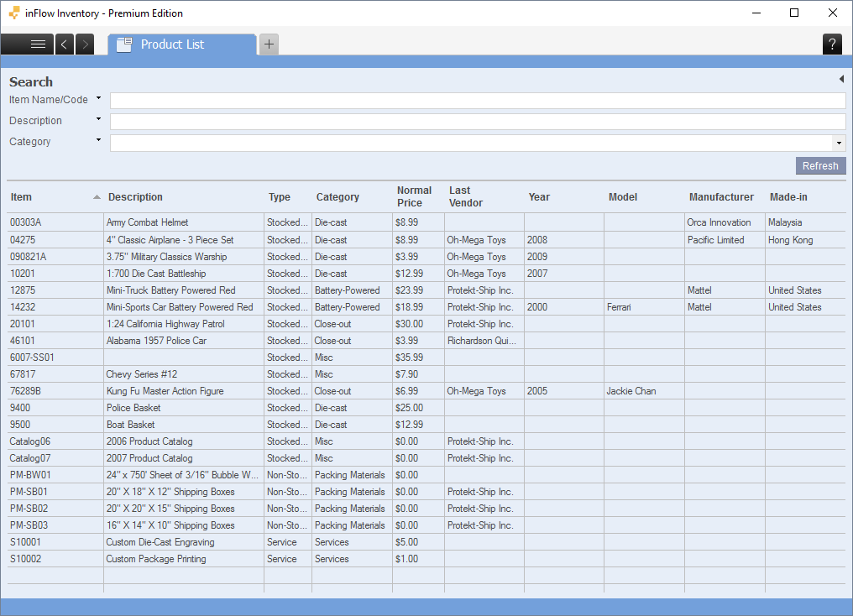Sort by the Item column header

click(21, 197)
